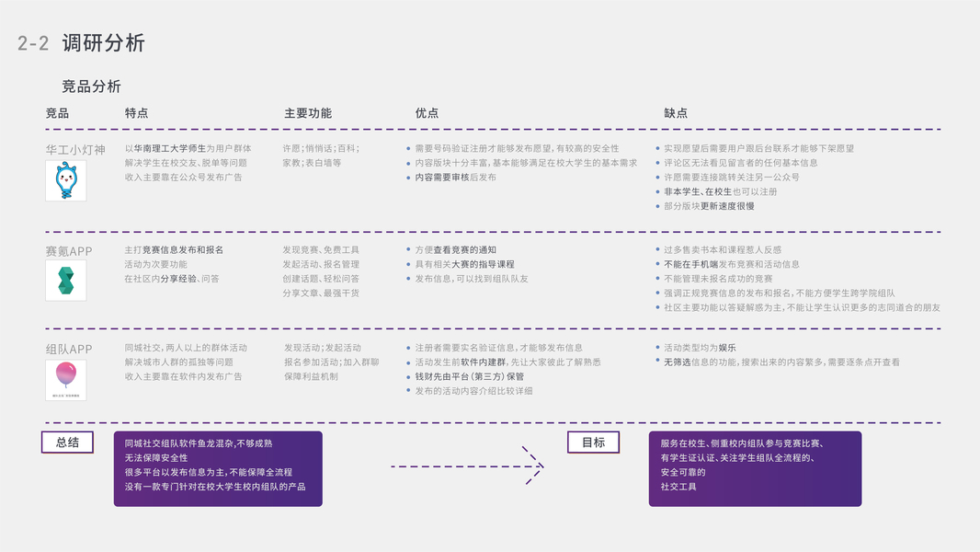Viewport: 980px width, 552px height.
Task: Select text 非本学生、在校生也可以注册
Action: click(720, 192)
